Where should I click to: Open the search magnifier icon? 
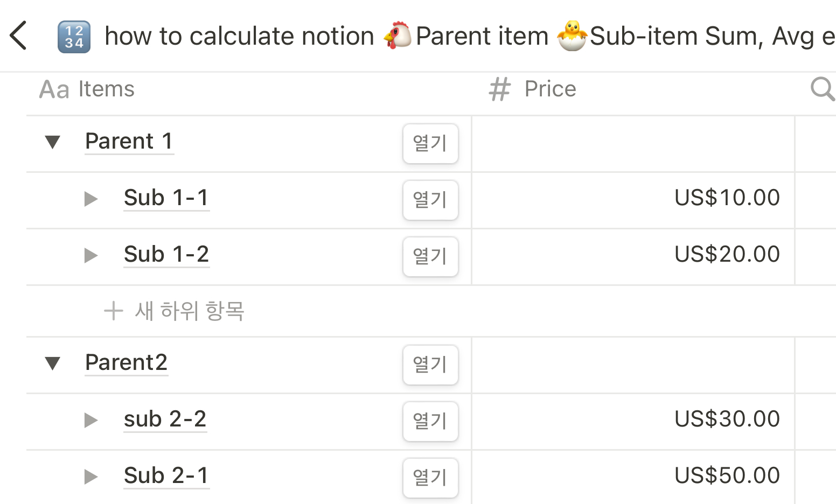823,89
